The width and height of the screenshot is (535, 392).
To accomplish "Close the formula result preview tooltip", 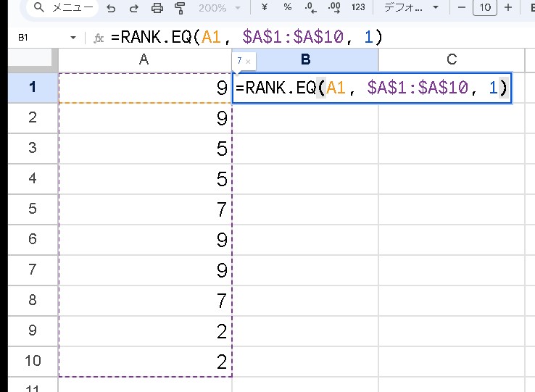I will 248,62.
